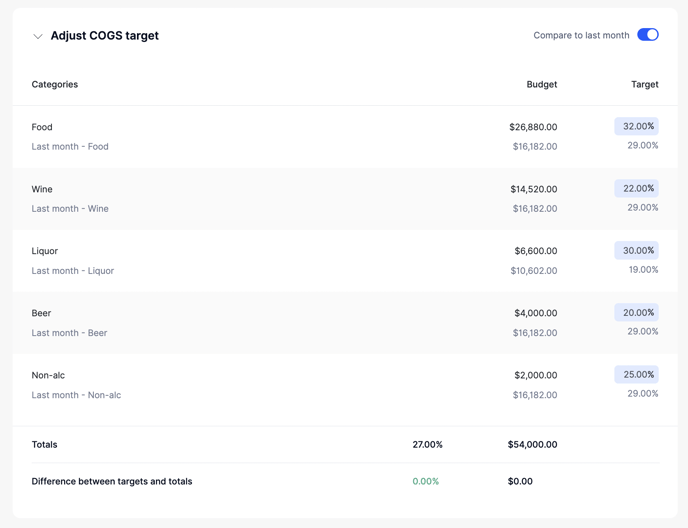Select the Beer category label
The height and width of the screenshot is (528, 688).
pyautogui.click(x=41, y=313)
